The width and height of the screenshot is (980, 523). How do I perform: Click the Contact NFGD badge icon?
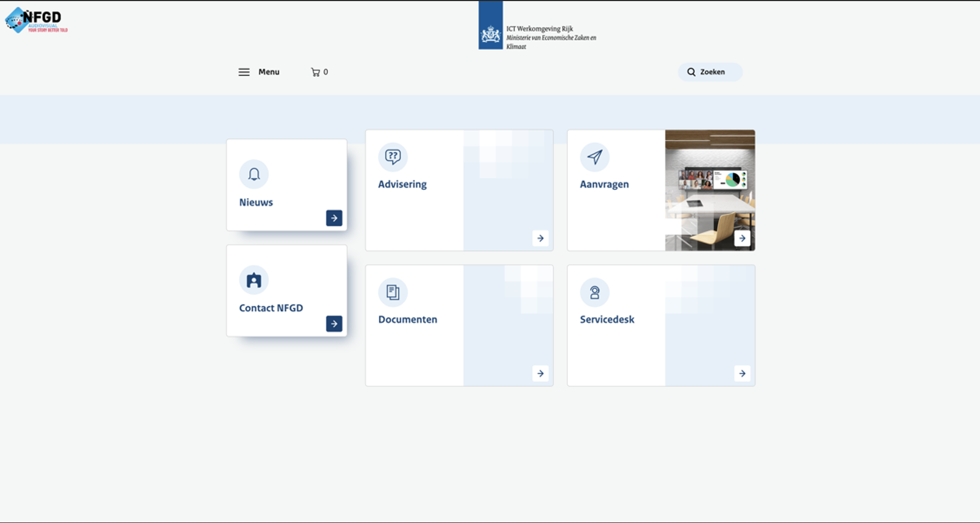pos(254,280)
